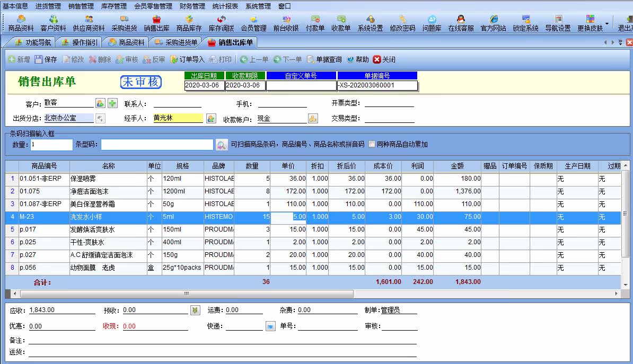Click 条型码 input field

click(x=157, y=145)
